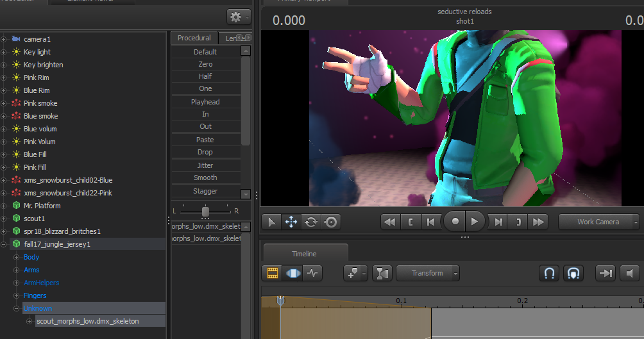
Task: Collapse the fall17_jungle_jersey1 node
Action: [x=4, y=244]
